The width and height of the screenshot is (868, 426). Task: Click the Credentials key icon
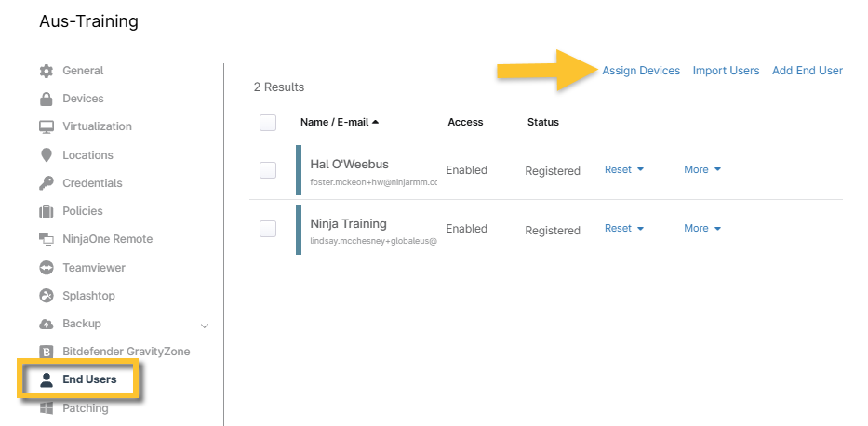[x=46, y=183]
